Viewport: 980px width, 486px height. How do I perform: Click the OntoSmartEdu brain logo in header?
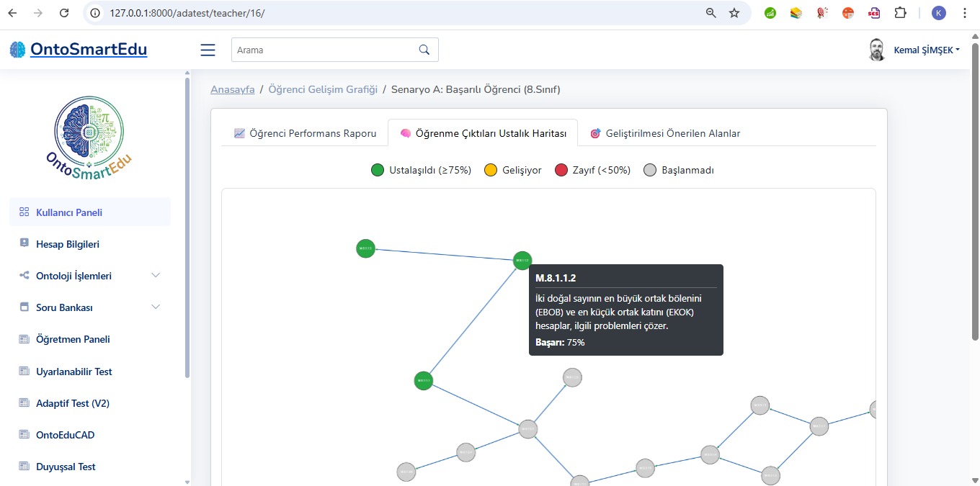pyautogui.click(x=17, y=50)
